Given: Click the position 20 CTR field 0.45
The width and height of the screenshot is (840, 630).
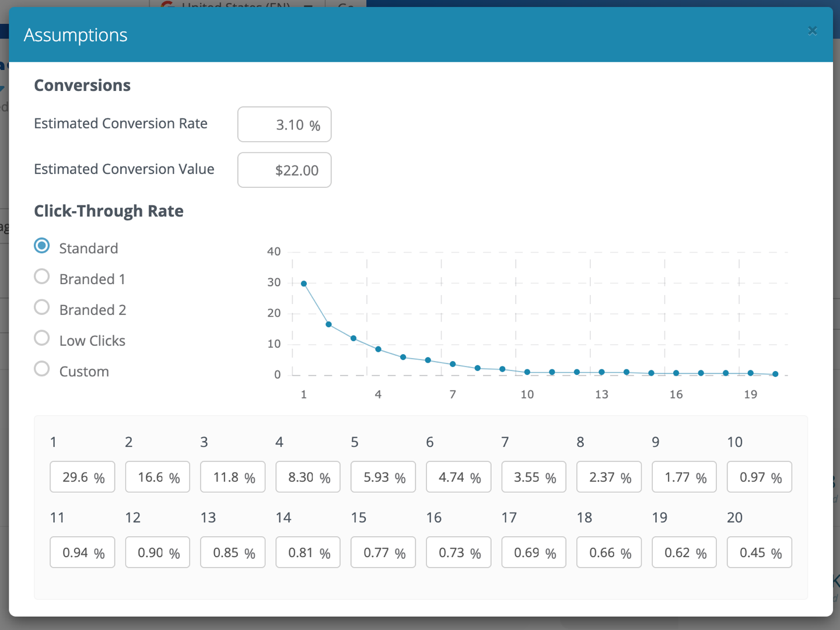Looking at the screenshot, I should pyautogui.click(x=759, y=552).
